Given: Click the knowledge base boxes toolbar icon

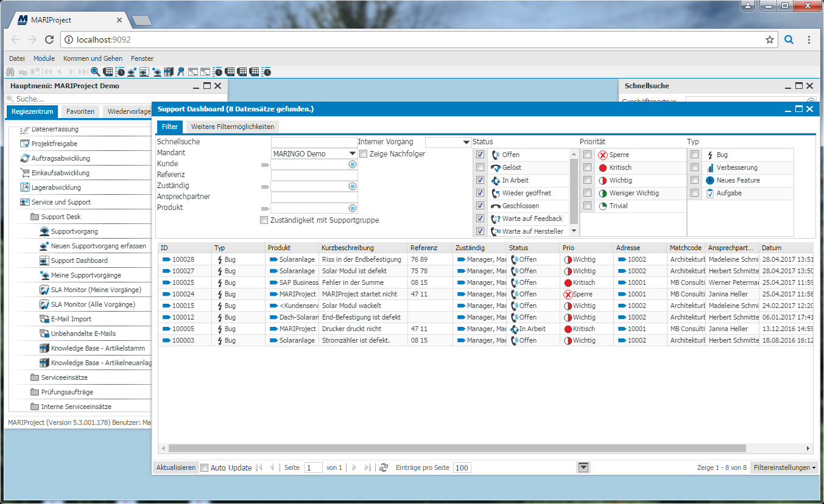Looking at the screenshot, I should coord(169,72).
